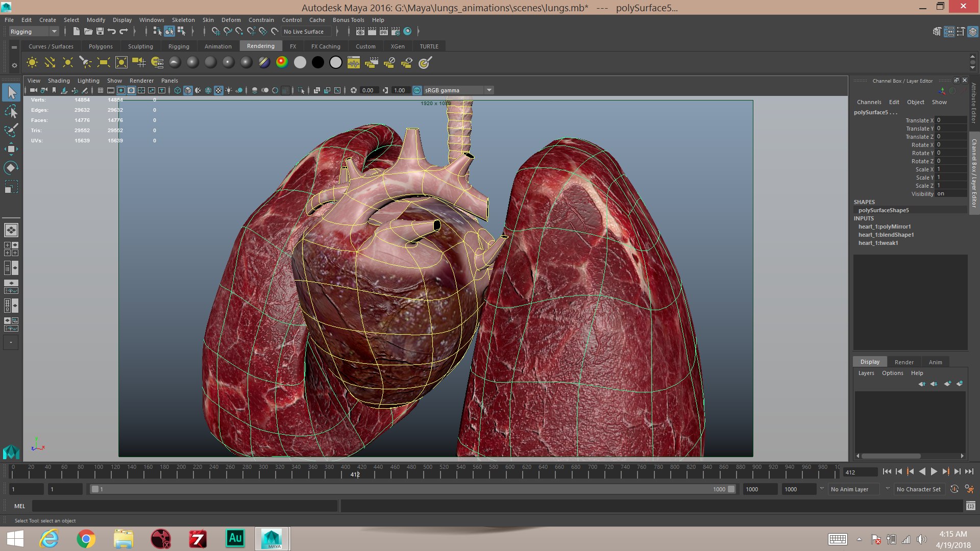Toggle Auto Keyframe button
The image size is (980, 551).
tap(954, 489)
